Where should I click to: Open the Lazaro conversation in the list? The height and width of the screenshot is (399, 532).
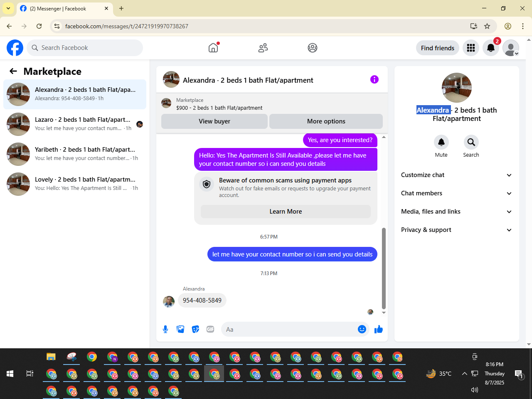pos(75,124)
